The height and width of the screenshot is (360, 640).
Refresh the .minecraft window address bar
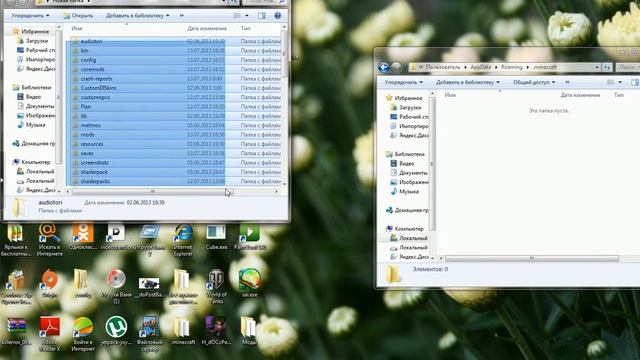[x=607, y=67]
